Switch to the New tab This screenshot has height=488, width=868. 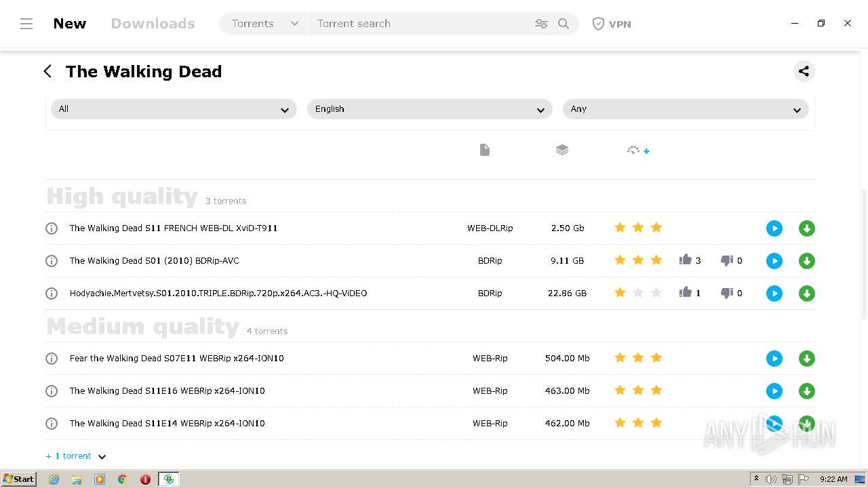pyautogui.click(x=70, y=24)
